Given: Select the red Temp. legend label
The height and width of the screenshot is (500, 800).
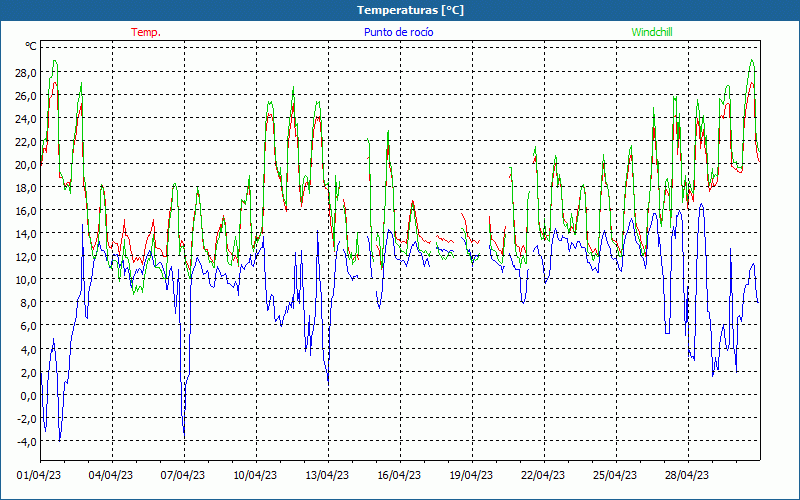Looking at the screenshot, I should (146, 32).
